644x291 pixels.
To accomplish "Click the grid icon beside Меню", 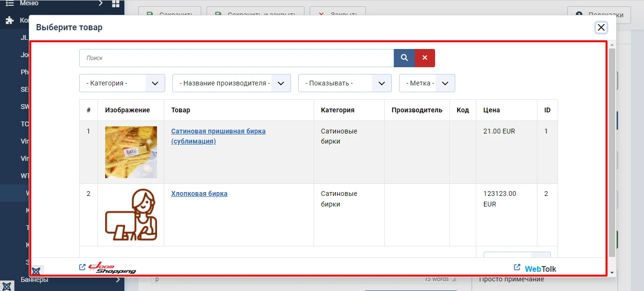I will pyautogui.click(x=115, y=4).
